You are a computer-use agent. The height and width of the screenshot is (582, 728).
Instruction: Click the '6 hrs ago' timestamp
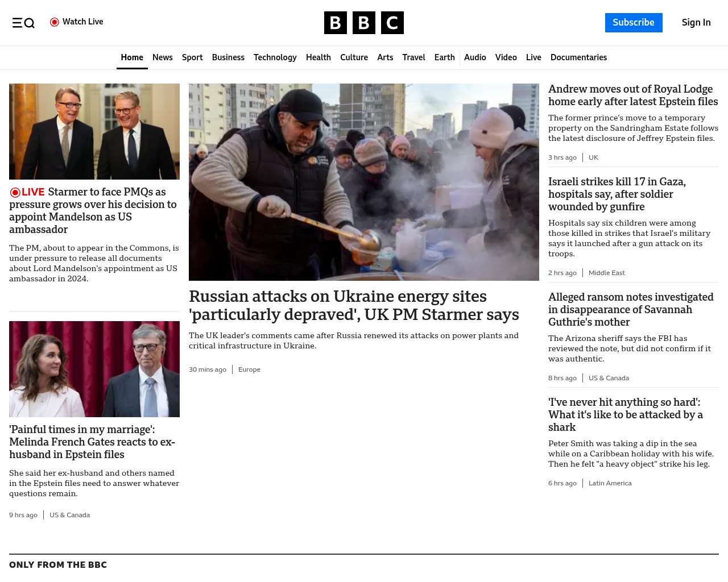pos(562,483)
